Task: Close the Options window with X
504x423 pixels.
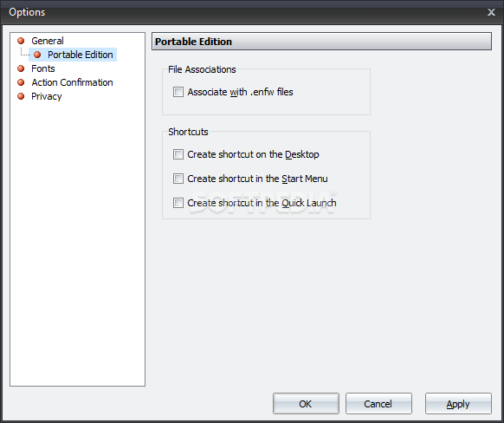Action: point(491,12)
